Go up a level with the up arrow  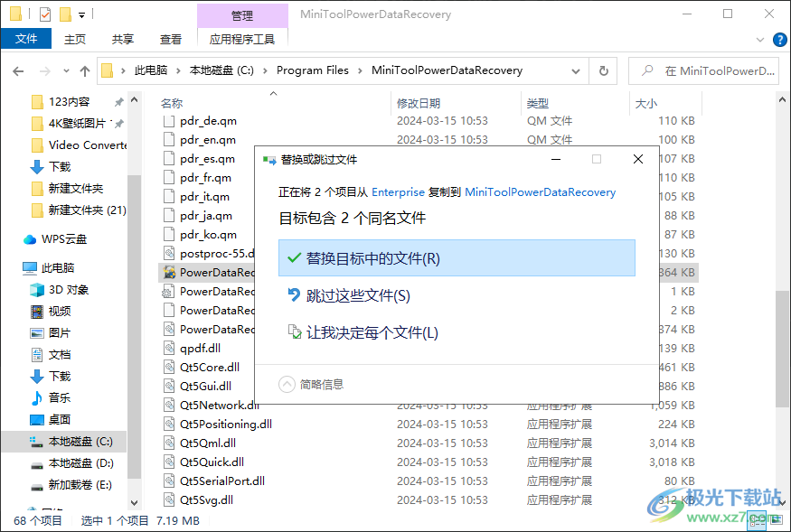click(84, 70)
